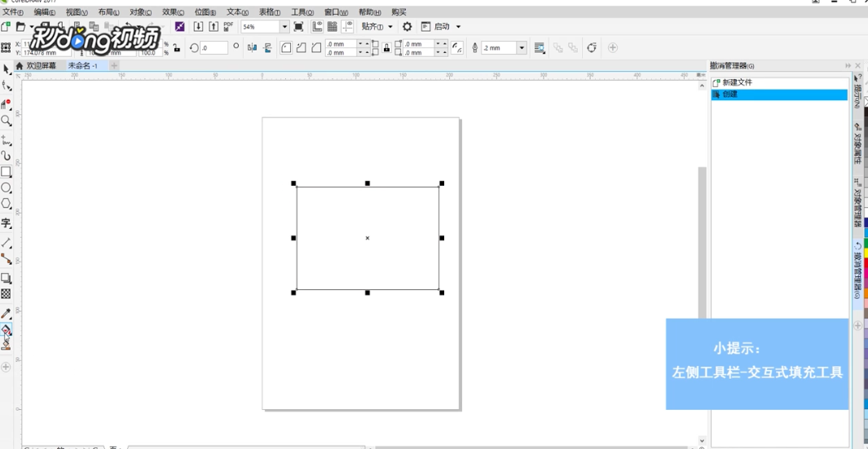Screen dimensions: 868x449
Task: Collapse the docker with double-arrow
Action: [848, 66]
